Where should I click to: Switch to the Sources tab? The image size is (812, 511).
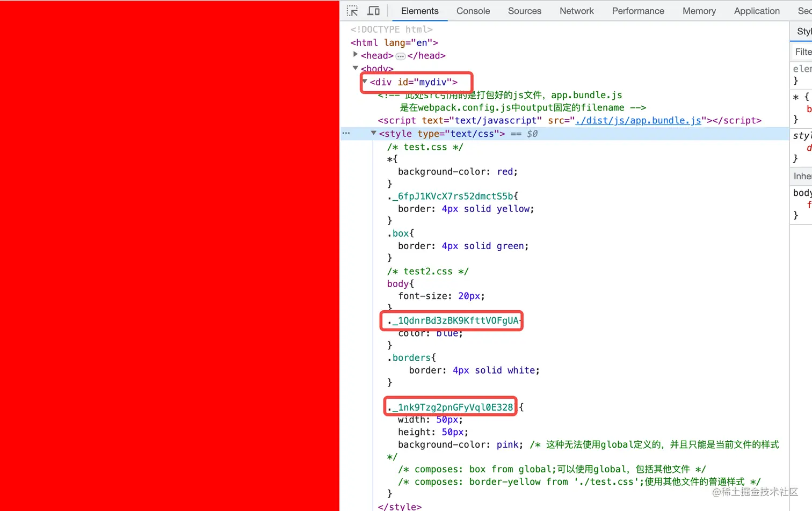click(525, 11)
